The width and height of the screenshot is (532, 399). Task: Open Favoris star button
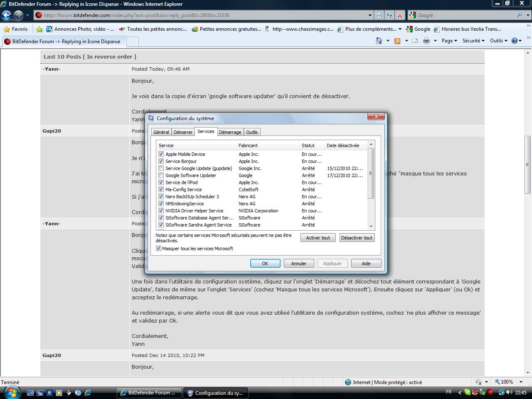[x=16, y=29]
